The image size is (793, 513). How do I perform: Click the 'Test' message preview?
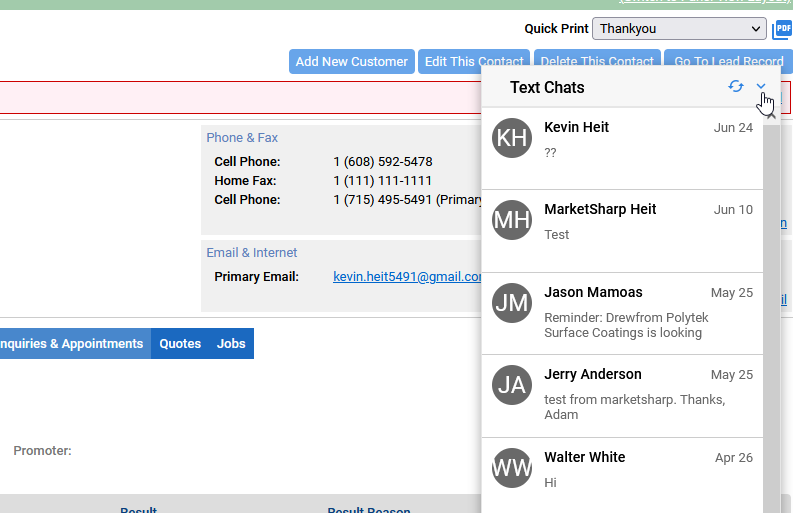pyautogui.click(x=556, y=235)
